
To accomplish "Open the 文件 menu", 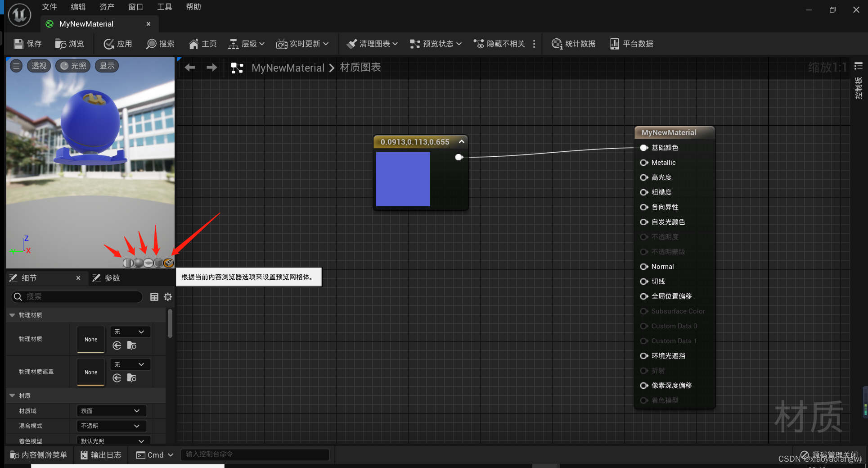I will pos(49,7).
